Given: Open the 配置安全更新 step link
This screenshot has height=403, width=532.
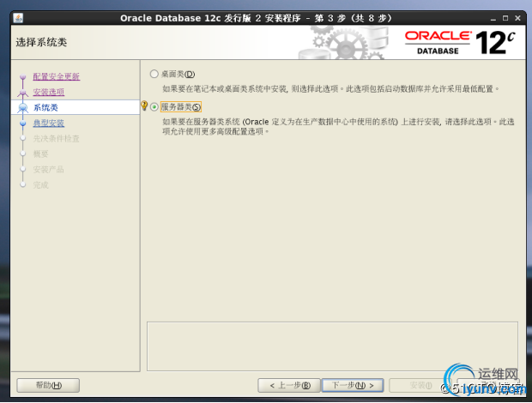Looking at the screenshot, I should click(57, 76).
